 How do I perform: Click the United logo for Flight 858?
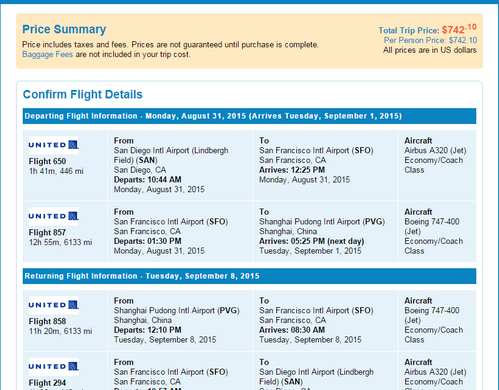tap(54, 305)
